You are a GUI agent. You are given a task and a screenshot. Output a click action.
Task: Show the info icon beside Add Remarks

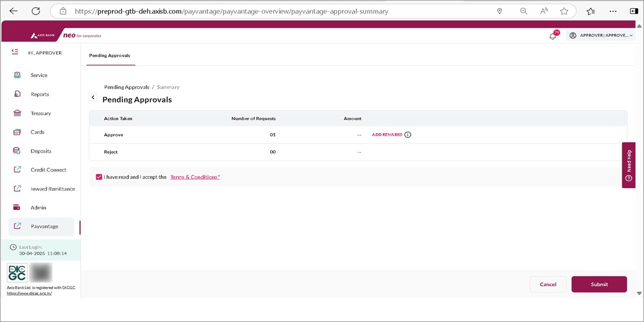click(408, 135)
